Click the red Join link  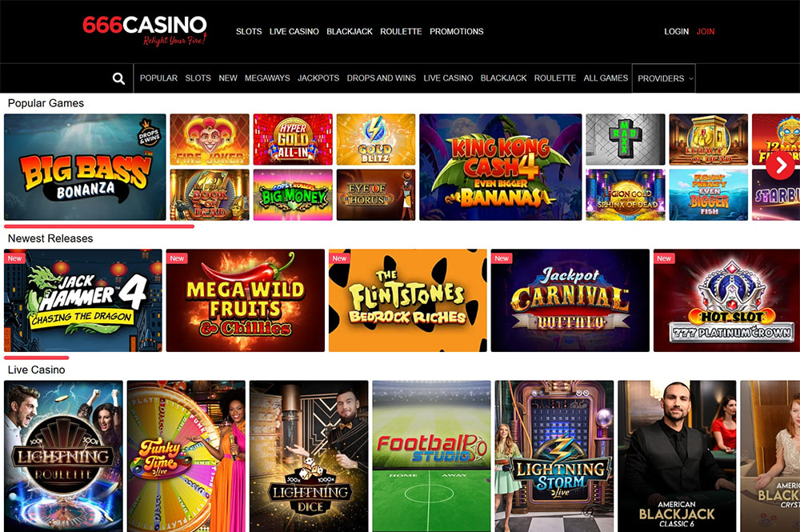(x=706, y=31)
